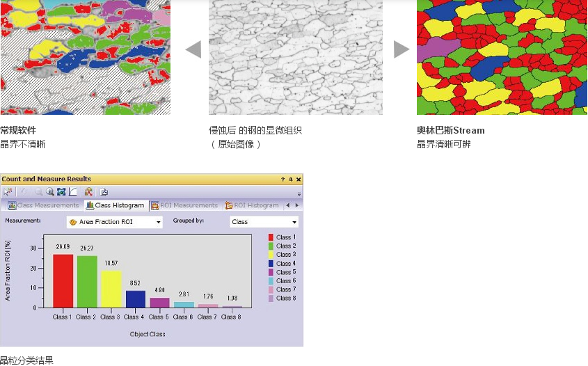Click the Class 1 red histogram bar
Image resolution: width=588 pixels, height=366 pixels.
[x=63, y=280]
